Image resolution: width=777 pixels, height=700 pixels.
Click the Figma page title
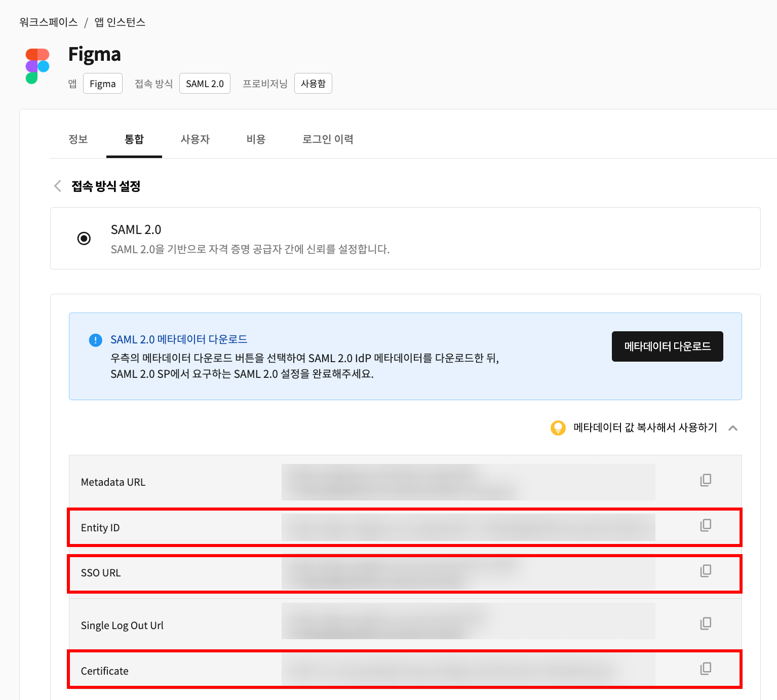[95, 54]
